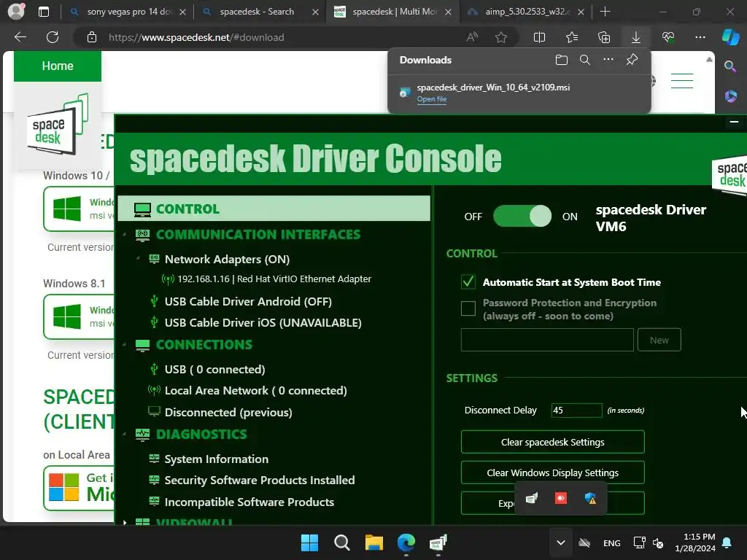Add page to favorites star icon
Viewport: 747px width, 560px height.
click(x=500, y=37)
